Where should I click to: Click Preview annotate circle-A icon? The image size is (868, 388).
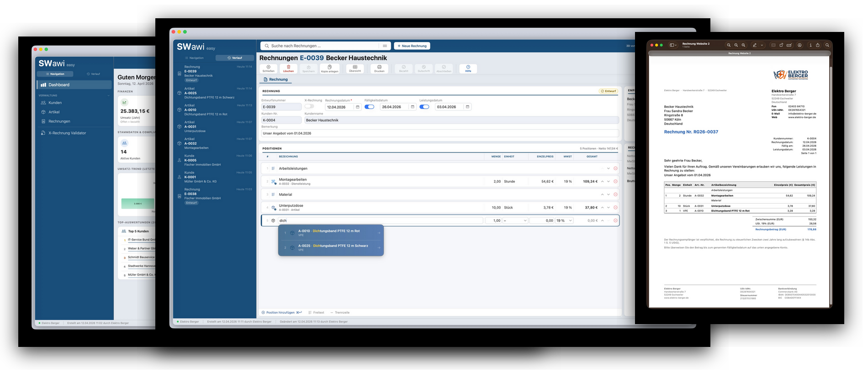[799, 45]
